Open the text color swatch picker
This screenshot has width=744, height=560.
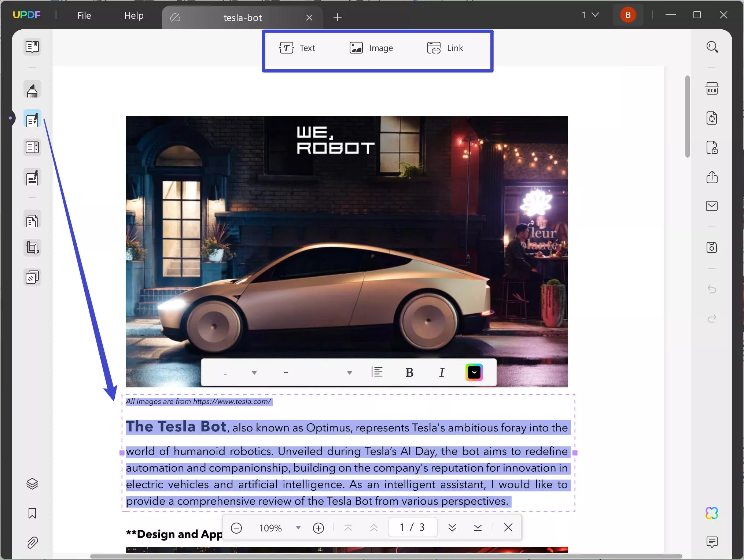pyautogui.click(x=474, y=372)
